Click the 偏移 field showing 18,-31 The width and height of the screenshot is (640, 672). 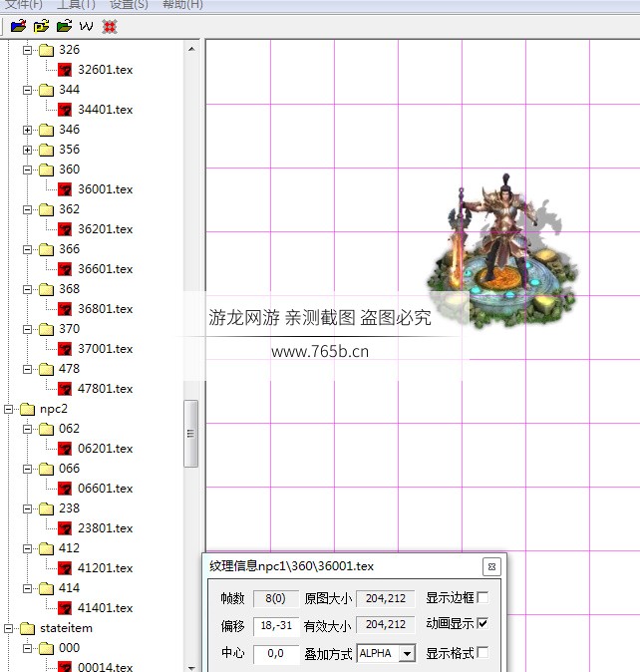[276, 626]
